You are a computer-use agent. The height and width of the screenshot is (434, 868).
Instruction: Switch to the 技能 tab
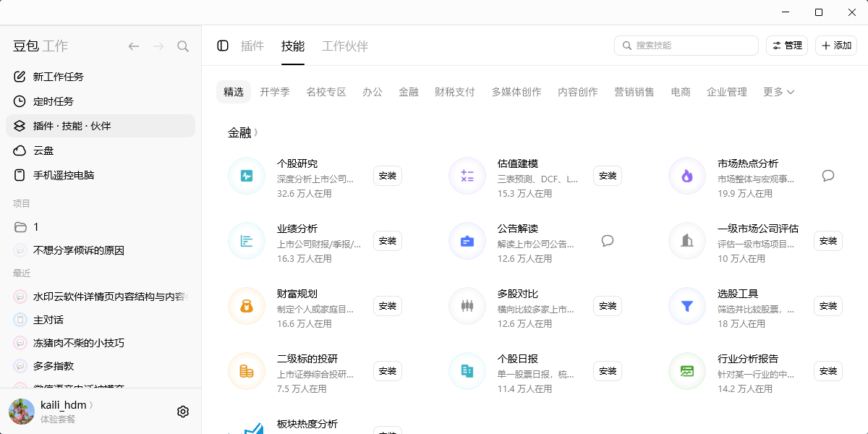point(293,46)
